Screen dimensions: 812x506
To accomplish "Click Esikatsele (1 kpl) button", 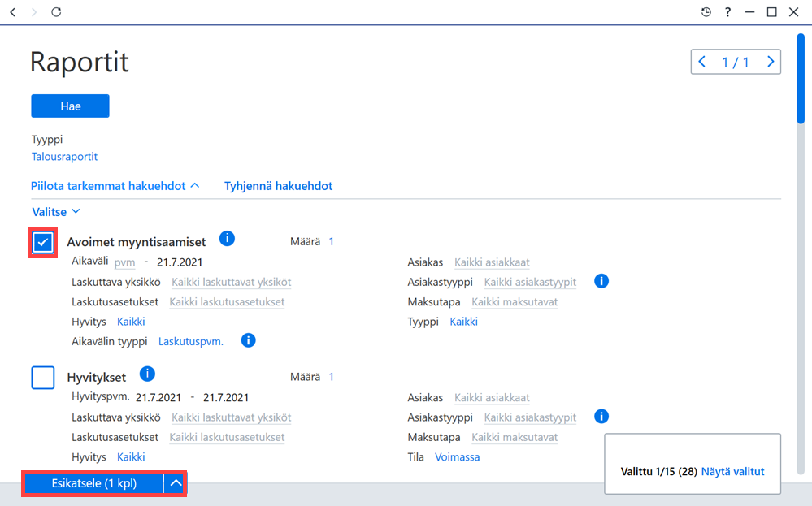I will [x=94, y=483].
